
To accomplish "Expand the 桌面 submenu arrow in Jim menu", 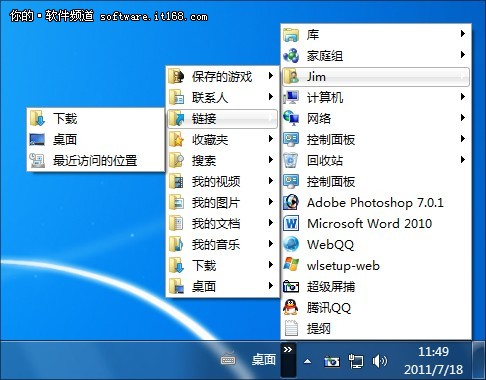I will click(271, 286).
